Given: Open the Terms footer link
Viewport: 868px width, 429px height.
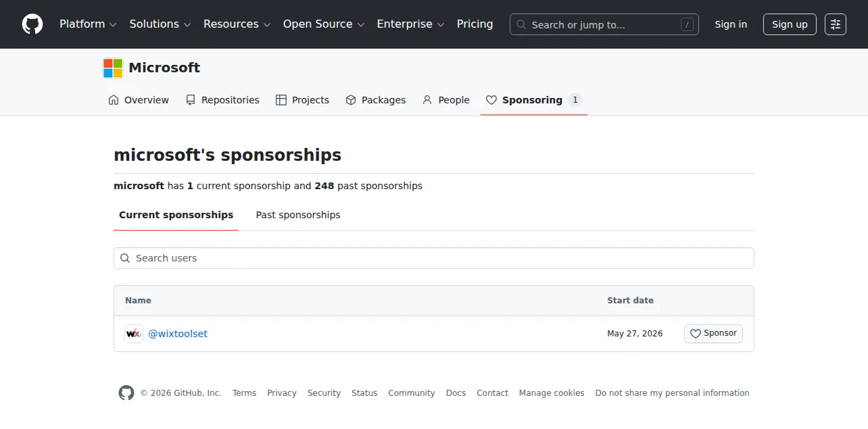Looking at the screenshot, I should pyautogui.click(x=244, y=393).
